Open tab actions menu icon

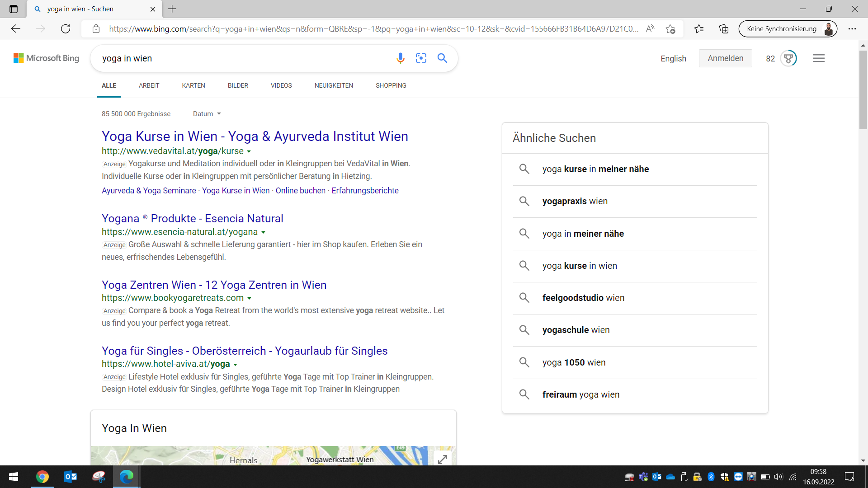tap(14, 9)
